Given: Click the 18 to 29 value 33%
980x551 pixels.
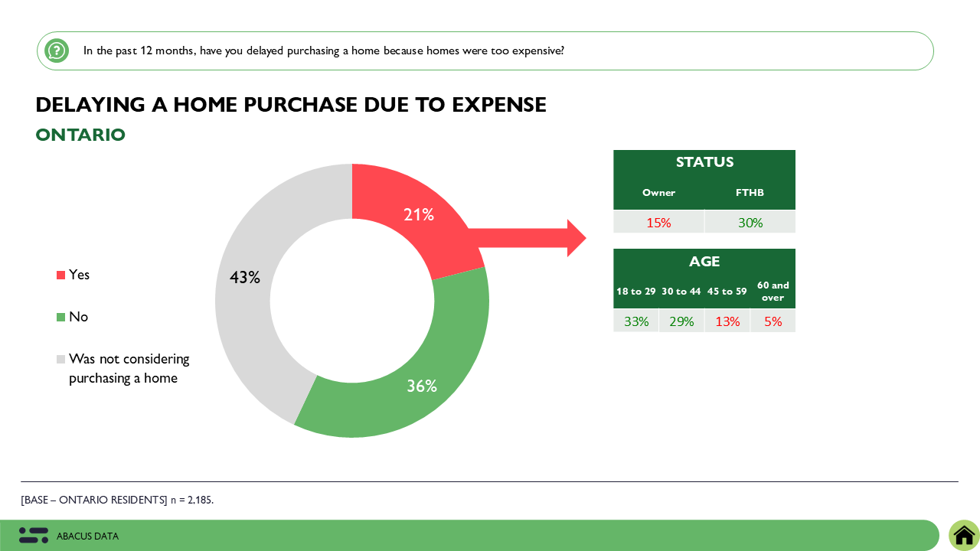Looking at the screenshot, I should click(636, 321).
